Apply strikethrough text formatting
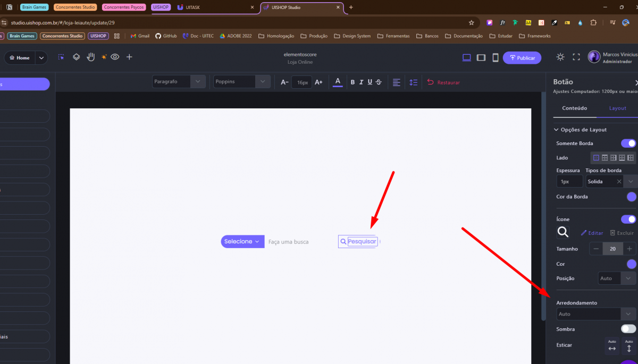638x364 pixels. (x=379, y=82)
